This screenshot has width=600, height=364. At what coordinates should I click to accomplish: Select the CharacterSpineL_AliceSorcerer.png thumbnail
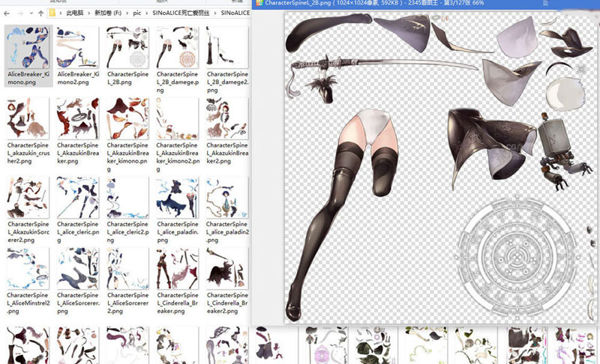pyautogui.click(x=78, y=268)
